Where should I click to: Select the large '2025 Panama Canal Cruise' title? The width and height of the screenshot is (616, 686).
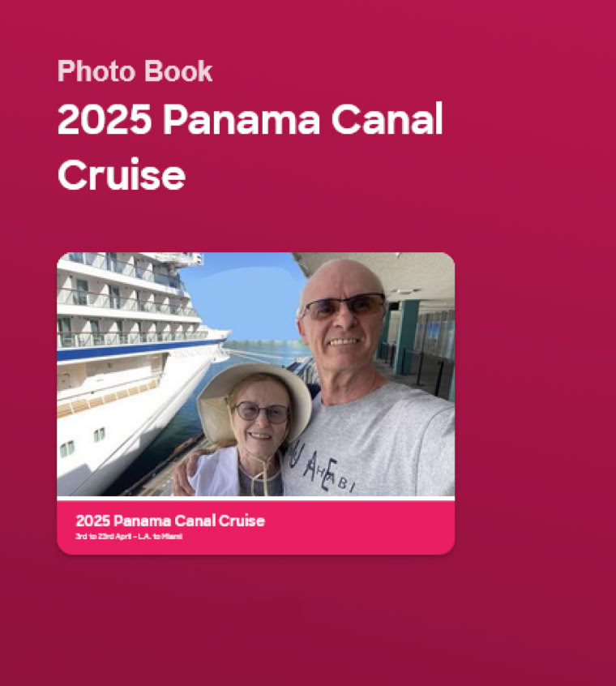[250, 147]
